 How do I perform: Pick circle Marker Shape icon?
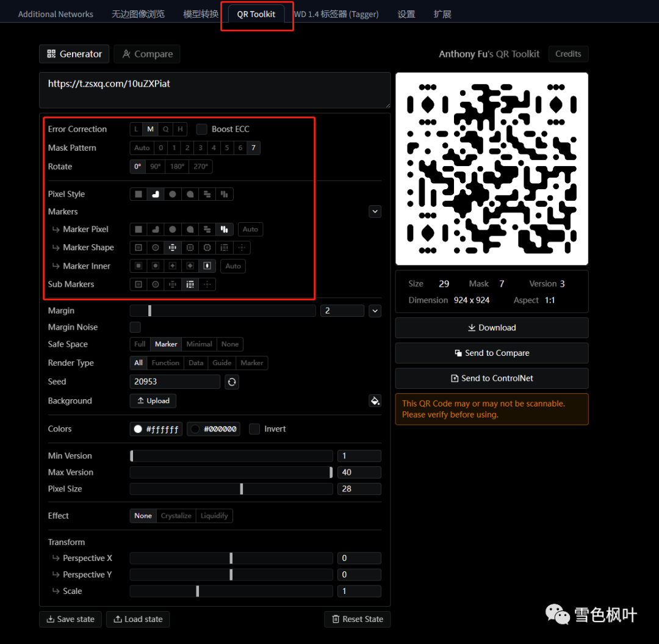pos(156,248)
